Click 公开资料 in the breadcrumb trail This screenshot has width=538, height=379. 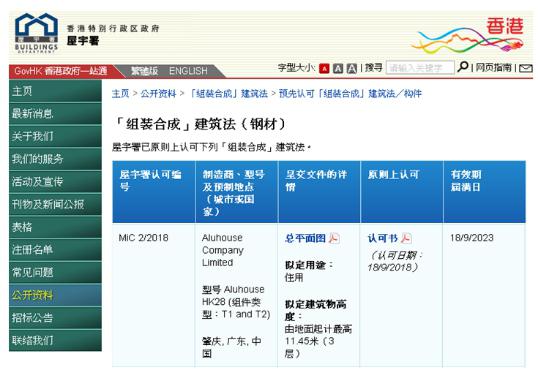click(158, 93)
